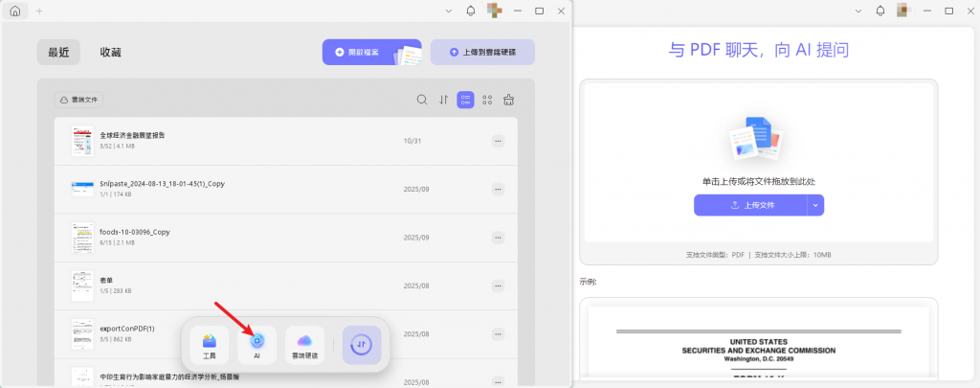Open more options for 表单
980x388 pixels.
(498, 285)
